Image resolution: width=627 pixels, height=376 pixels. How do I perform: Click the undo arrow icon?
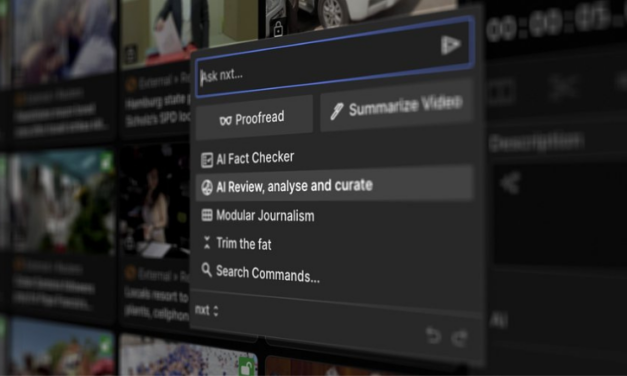click(x=433, y=336)
